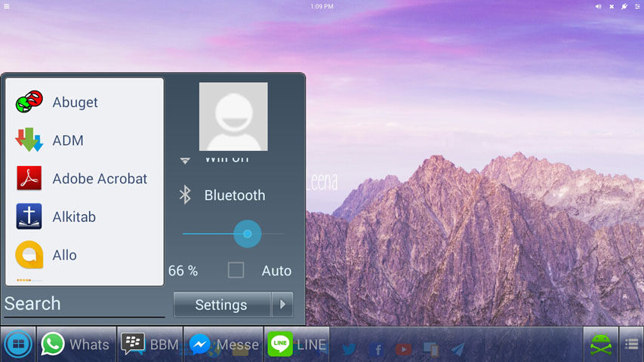Click the 66 % brightness value
Viewport: 644px width, 362px height.
click(183, 271)
